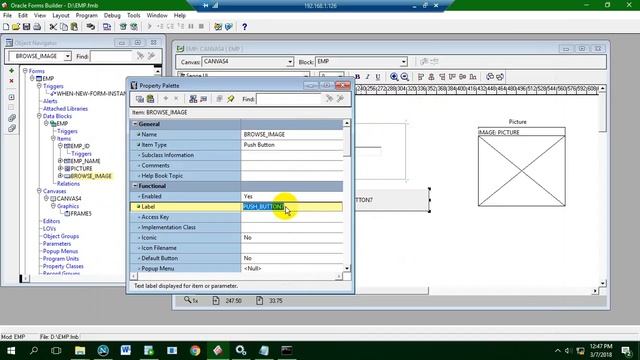Open the Block dropdown showing EMP
This screenshot has height=360, width=640.
(403, 62)
